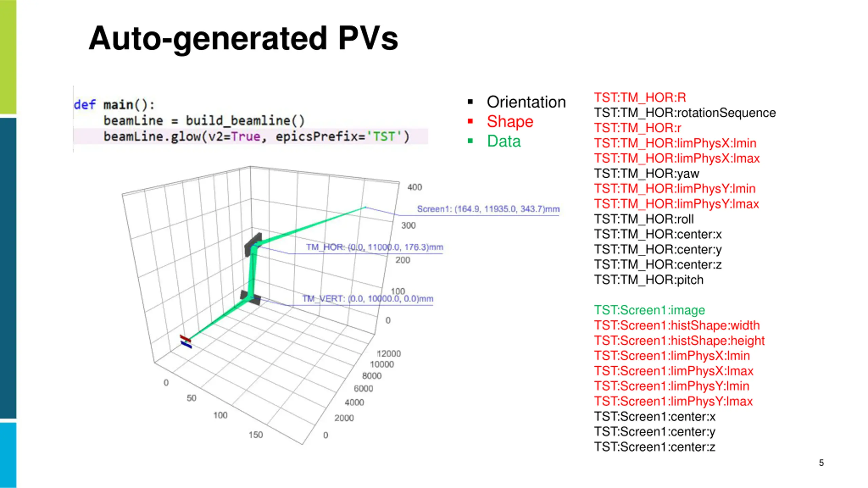
Task: Click the TM_VERT mirror block in plot
Action: click(250, 298)
